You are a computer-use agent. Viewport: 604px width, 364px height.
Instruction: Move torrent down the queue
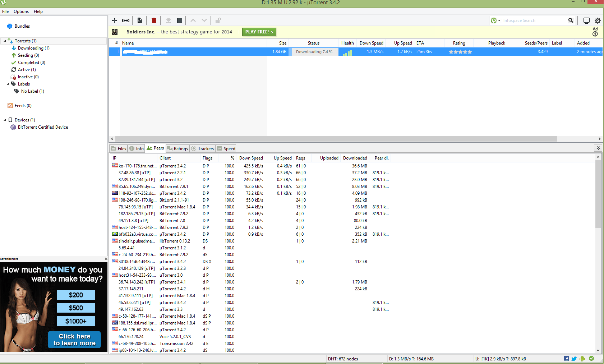pos(204,20)
